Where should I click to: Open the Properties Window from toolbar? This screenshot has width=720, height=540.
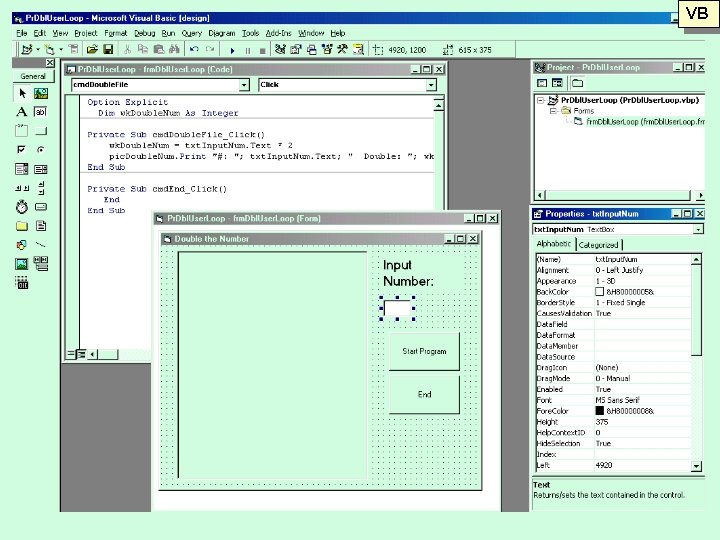pyautogui.click(x=296, y=49)
